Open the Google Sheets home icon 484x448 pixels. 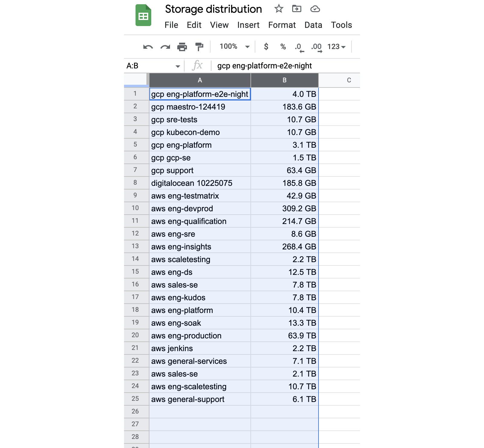[143, 15]
